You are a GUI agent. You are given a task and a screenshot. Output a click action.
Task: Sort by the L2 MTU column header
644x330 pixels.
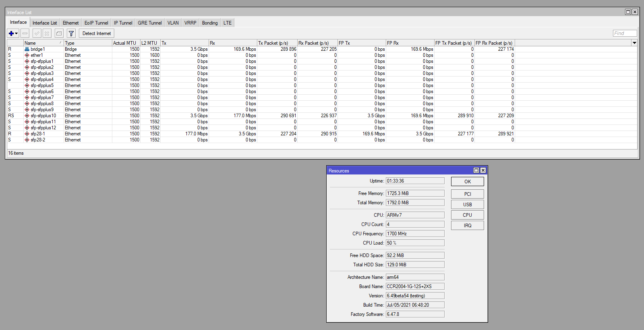tap(150, 43)
